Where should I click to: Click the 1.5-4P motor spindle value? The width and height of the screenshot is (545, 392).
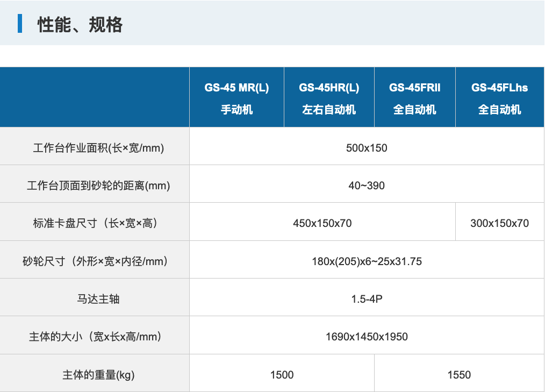[x=367, y=299]
